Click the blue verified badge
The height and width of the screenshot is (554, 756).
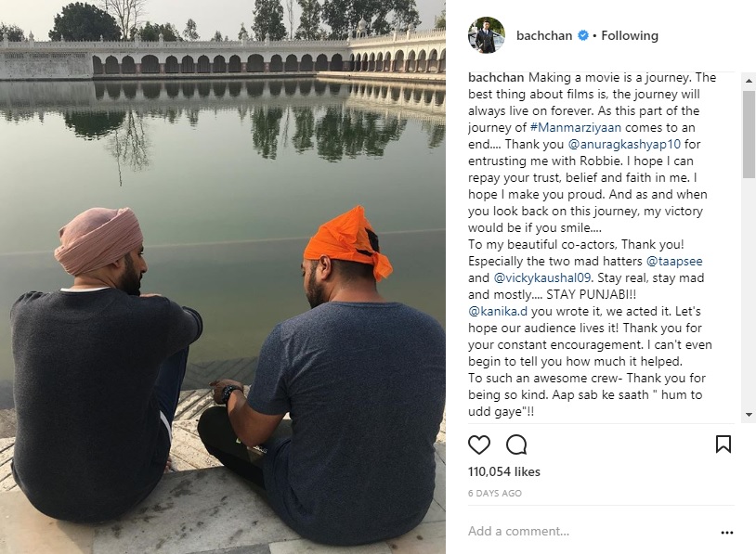point(583,35)
